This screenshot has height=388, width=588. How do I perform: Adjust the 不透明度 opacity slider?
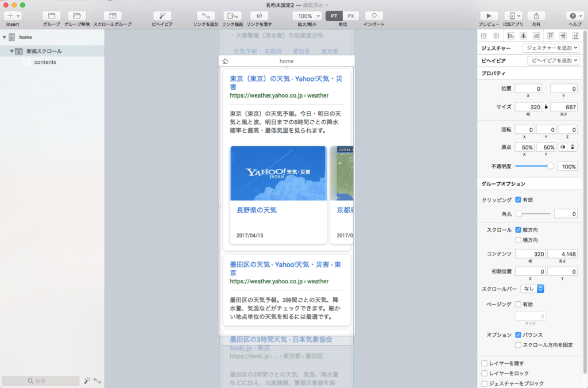coord(533,166)
